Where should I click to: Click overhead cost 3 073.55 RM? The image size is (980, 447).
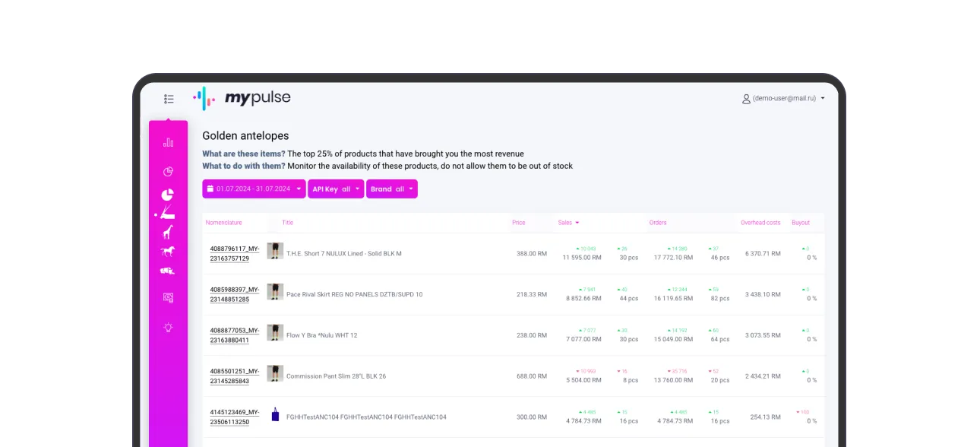point(763,335)
